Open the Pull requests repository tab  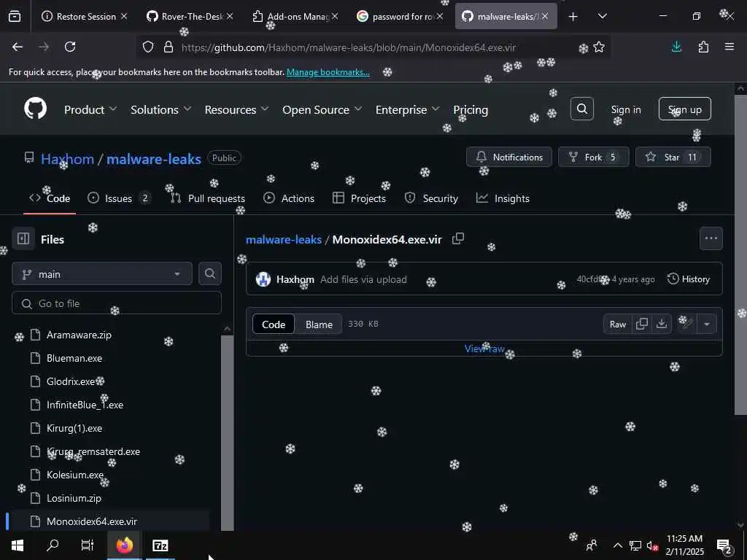coord(208,198)
